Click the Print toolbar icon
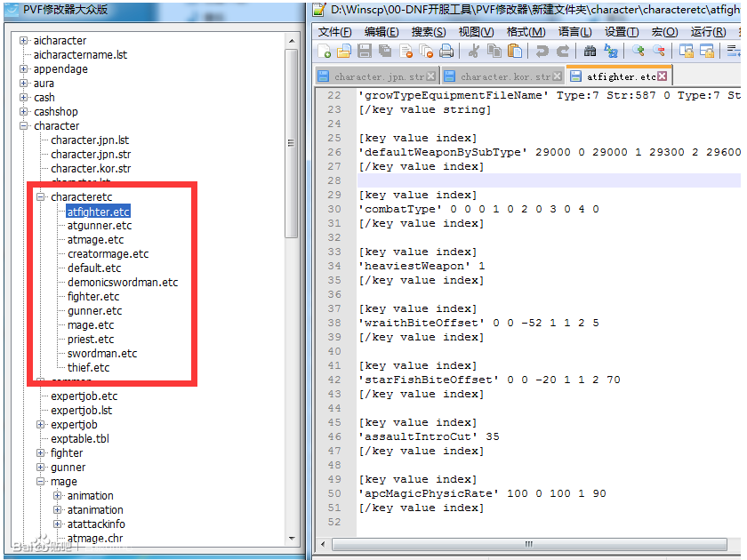This screenshot has width=747, height=560. [446, 52]
